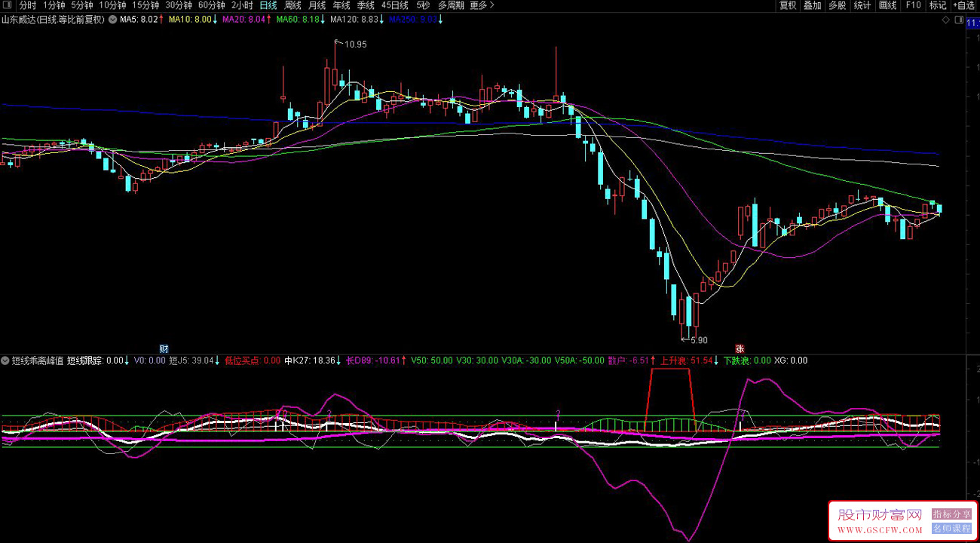Click the V0: 0.00 value
Viewport: 980px width, 543px height.
(x=149, y=360)
